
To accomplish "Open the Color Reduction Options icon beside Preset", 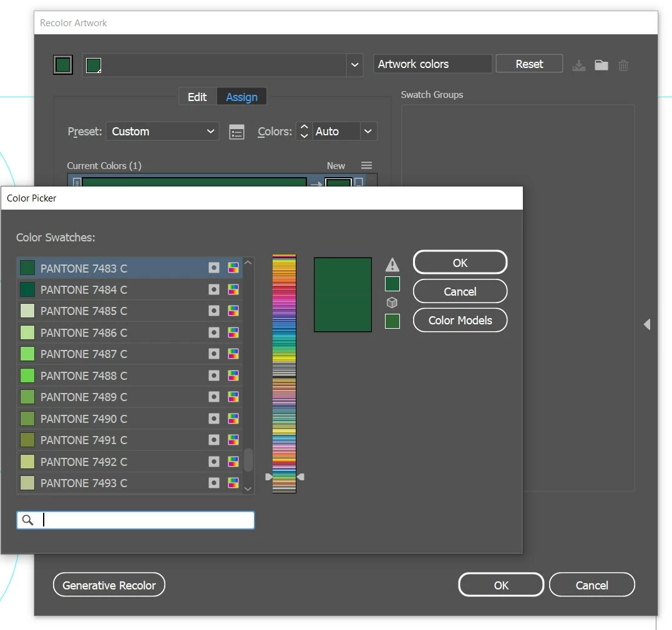I will [236, 132].
